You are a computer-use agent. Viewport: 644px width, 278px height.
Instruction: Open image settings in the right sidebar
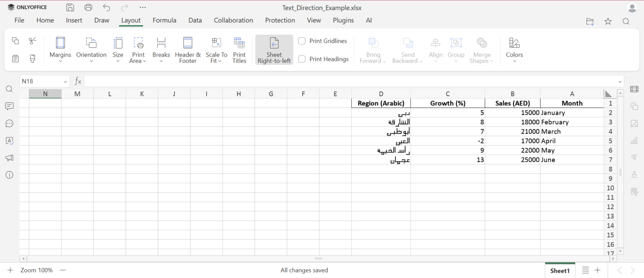634,123
